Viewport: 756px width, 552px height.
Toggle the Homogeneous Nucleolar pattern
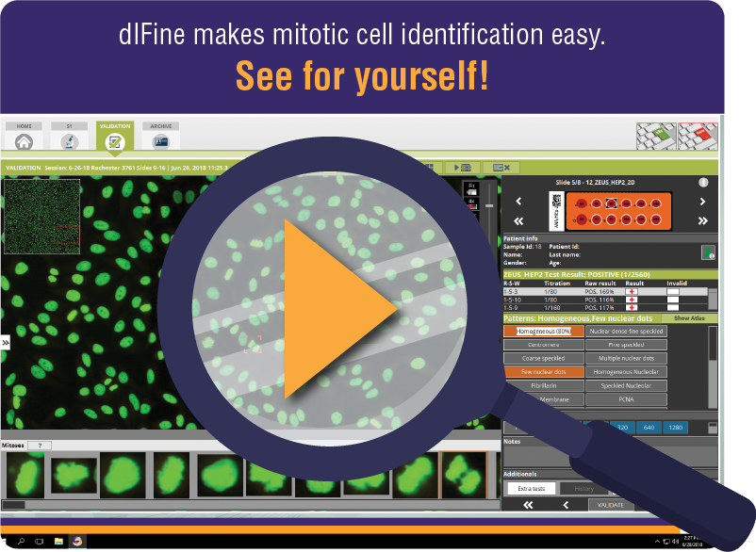tap(626, 372)
